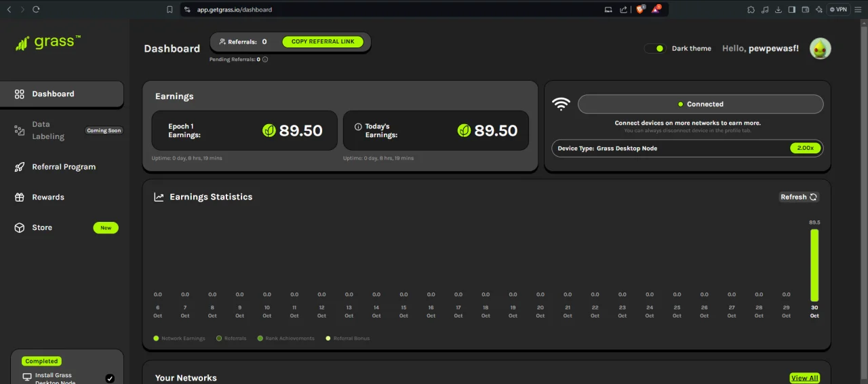Click the refresh arrows icon in Earnings Statistics
Screen dimensions: 868x384
[813, 197]
